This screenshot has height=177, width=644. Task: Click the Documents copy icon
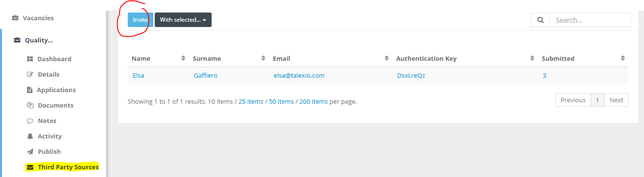(30, 105)
